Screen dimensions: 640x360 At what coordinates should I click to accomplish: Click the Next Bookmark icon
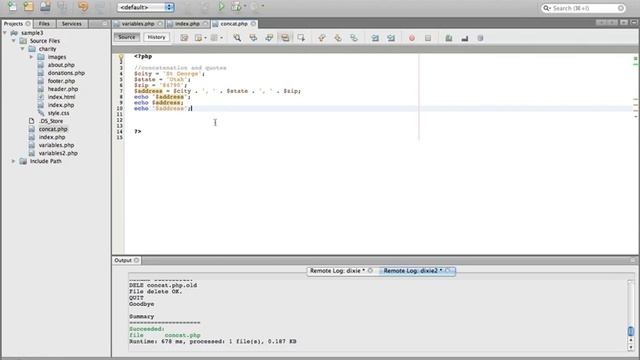[338, 38]
